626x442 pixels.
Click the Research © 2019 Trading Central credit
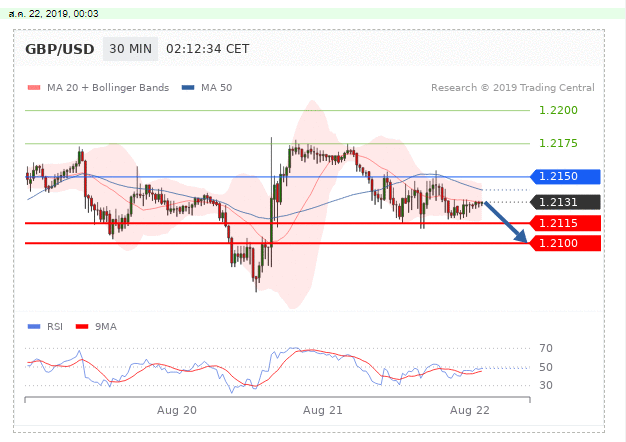[513, 87]
